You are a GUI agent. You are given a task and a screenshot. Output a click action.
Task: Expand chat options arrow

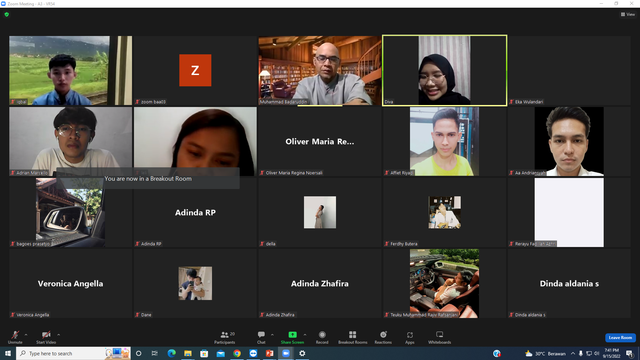click(272, 335)
